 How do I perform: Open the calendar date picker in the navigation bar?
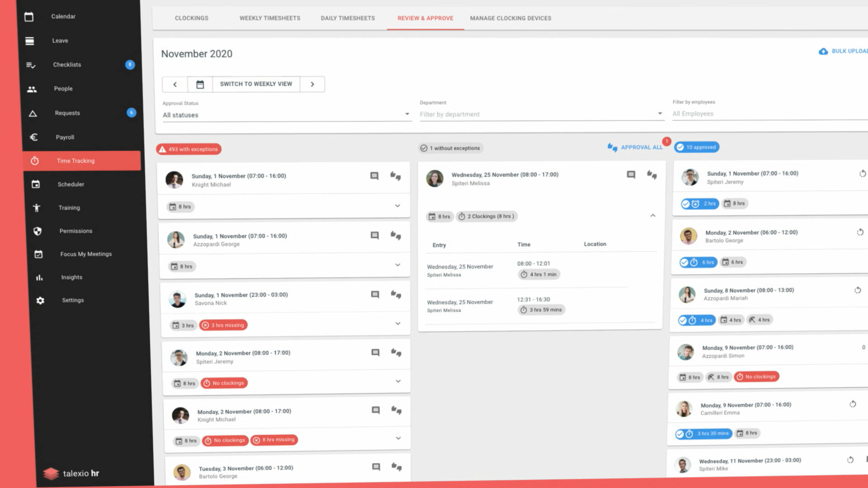(199, 84)
